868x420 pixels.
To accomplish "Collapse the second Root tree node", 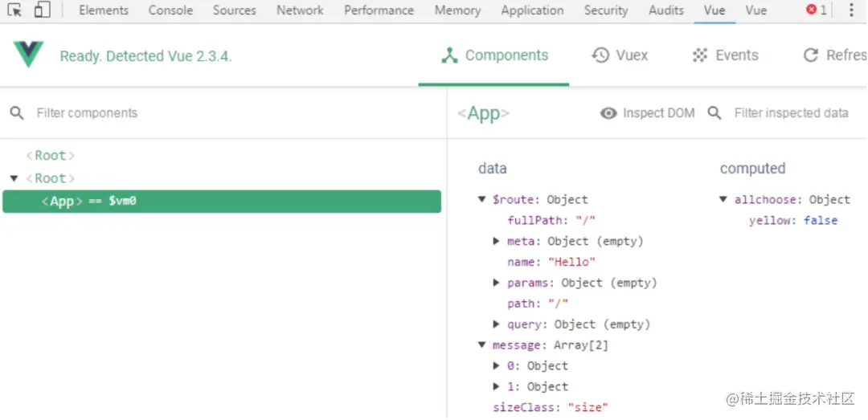I will [x=14, y=178].
